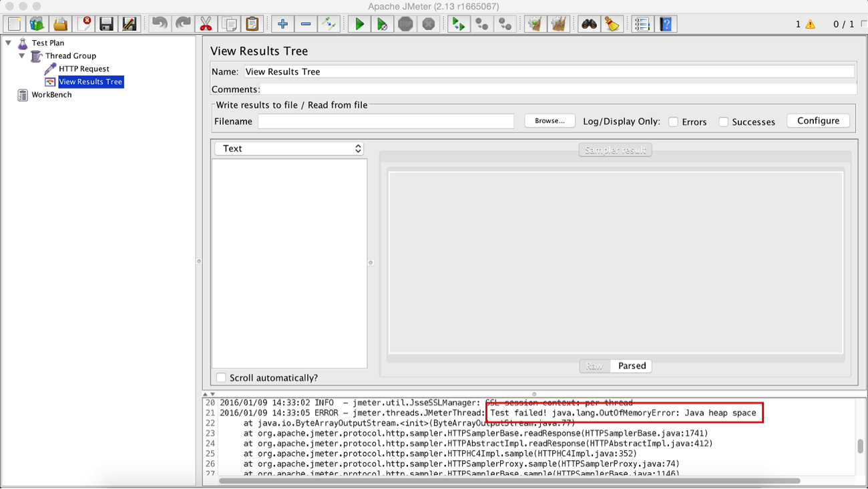Collapse the Test Plan tree node
Image resolution: width=868 pixels, height=489 pixels.
click(x=9, y=43)
